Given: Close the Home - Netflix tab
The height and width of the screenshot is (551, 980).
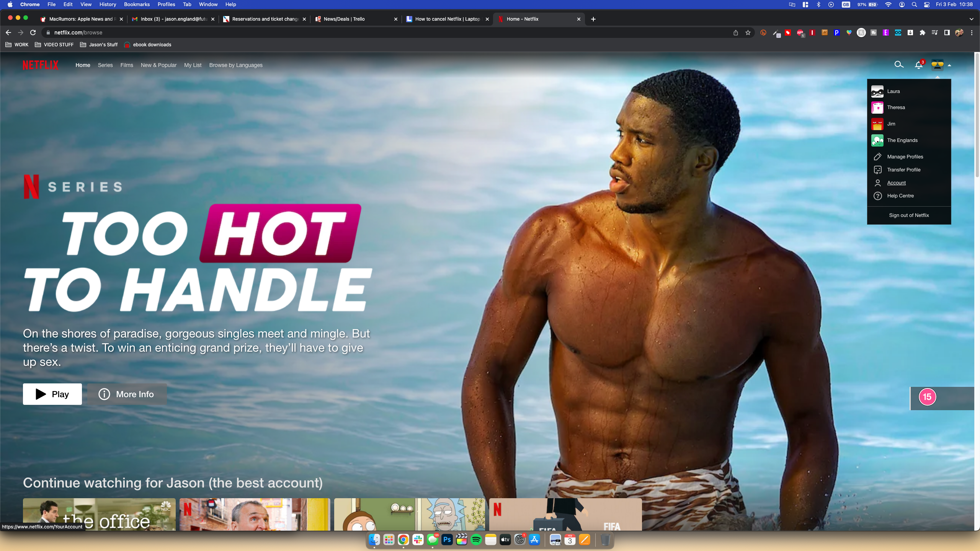Looking at the screenshot, I should pyautogui.click(x=579, y=19).
